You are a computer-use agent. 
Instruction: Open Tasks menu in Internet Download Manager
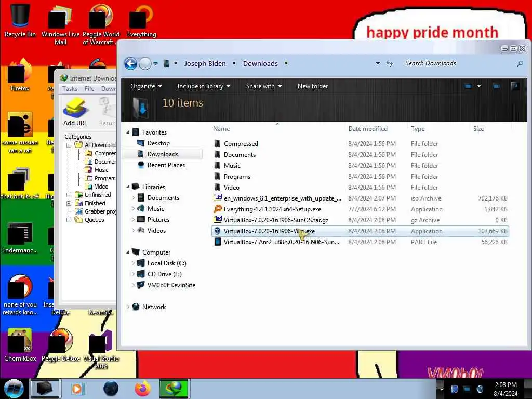pos(70,88)
